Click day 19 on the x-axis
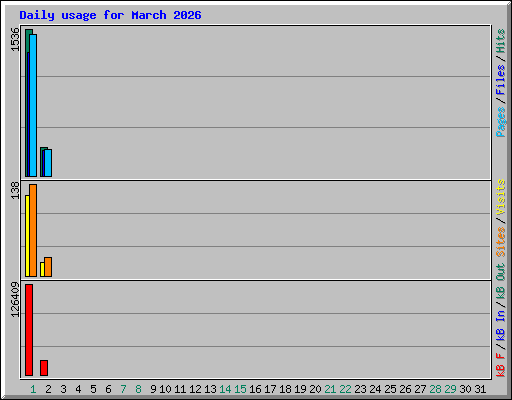This screenshot has width=512, height=400. click(300, 389)
